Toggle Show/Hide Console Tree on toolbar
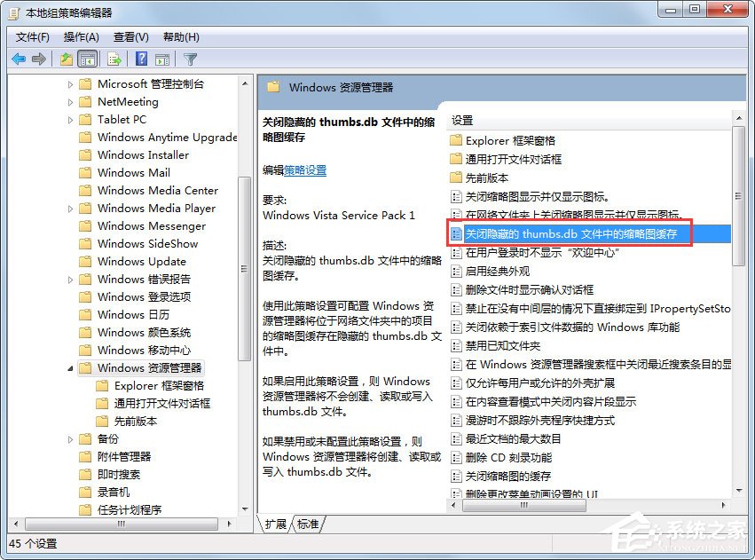This screenshot has width=755, height=560. coord(87,59)
